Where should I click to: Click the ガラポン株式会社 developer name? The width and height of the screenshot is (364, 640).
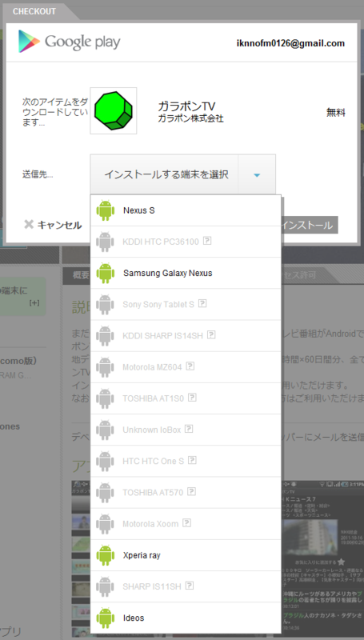[190, 118]
